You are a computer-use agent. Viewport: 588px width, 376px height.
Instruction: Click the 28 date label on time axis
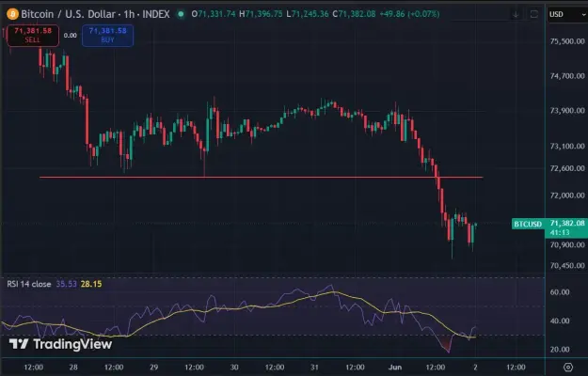(73, 368)
